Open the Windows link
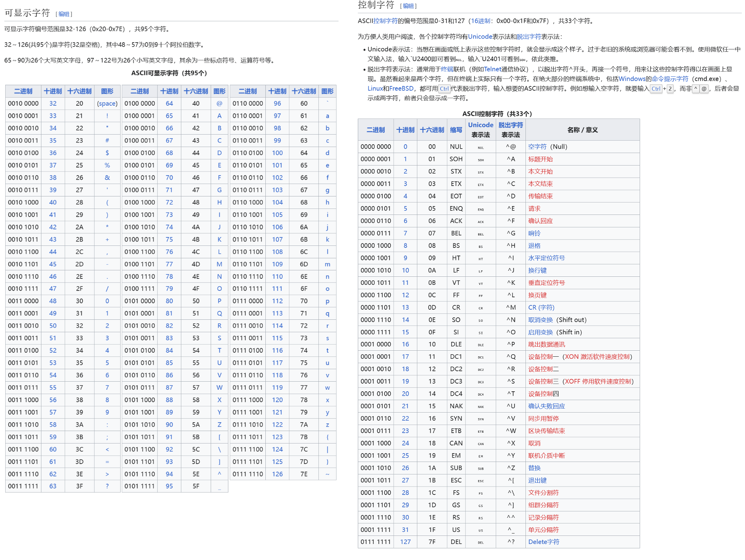This screenshot has width=745, height=560. (632, 79)
